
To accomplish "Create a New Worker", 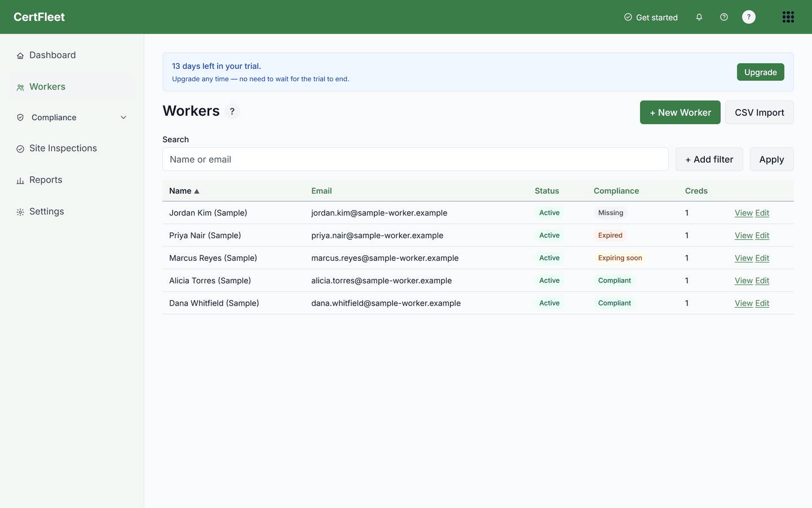I will (x=680, y=112).
